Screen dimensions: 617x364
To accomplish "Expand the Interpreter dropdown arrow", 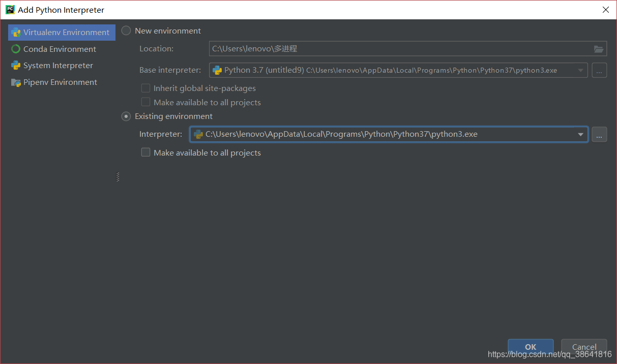I will [x=580, y=135].
